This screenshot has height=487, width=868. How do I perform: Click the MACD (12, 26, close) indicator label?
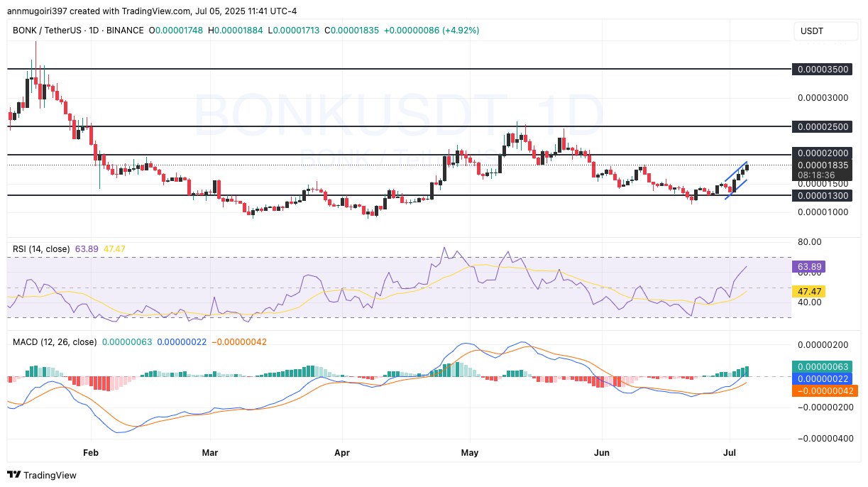pos(55,342)
